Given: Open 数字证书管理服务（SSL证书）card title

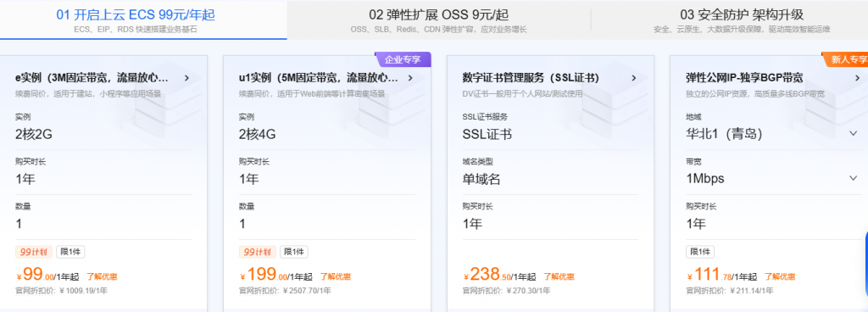Looking at the screenshot, I should click(x=531, y=78).
